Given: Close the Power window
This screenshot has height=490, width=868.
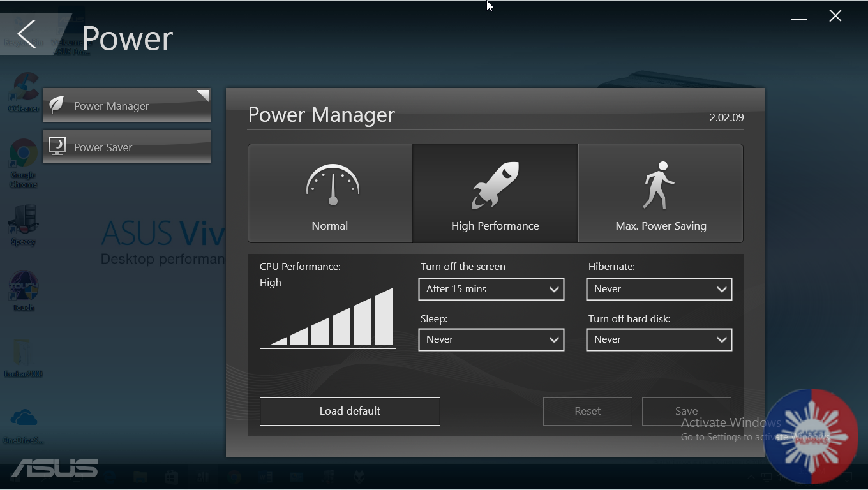Looking at the screenshot, I should pyautogui.click(x=835, y=17).
